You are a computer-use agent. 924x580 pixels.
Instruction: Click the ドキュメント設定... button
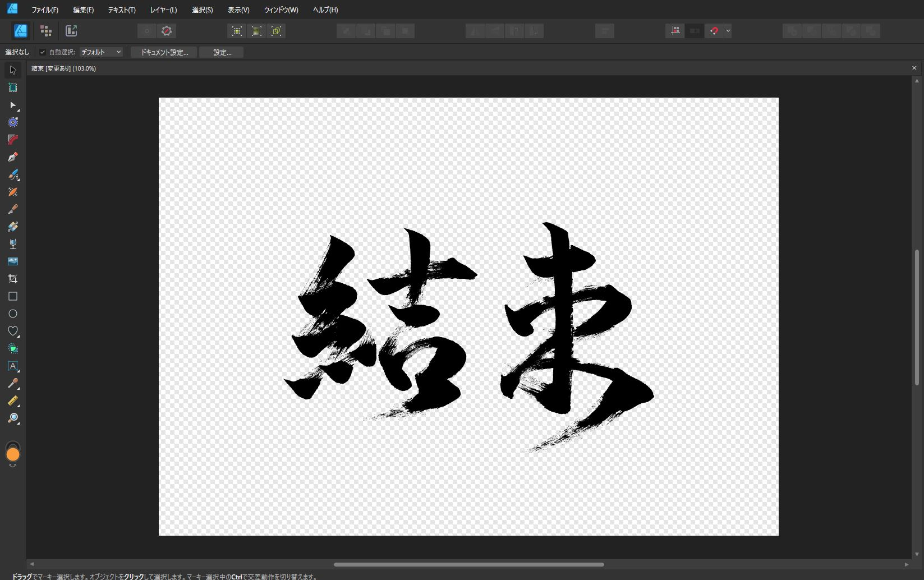pos(164,52)
